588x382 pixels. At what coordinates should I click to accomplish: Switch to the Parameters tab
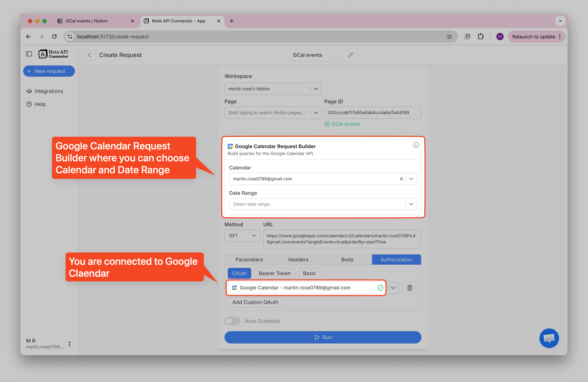[x=249, y=259]
